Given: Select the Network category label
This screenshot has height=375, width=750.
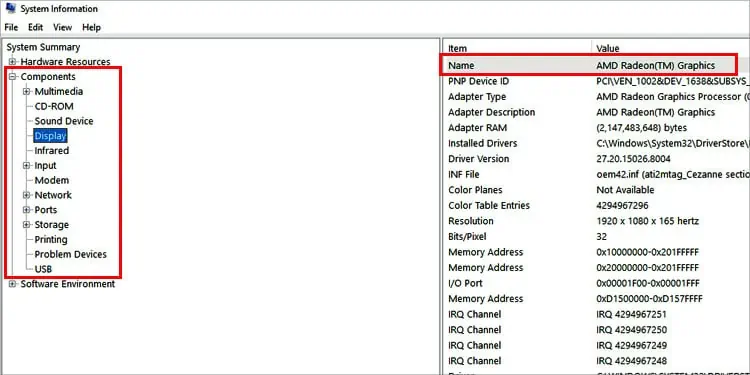Looking at the screenshot, I should [x=53, y=195].
